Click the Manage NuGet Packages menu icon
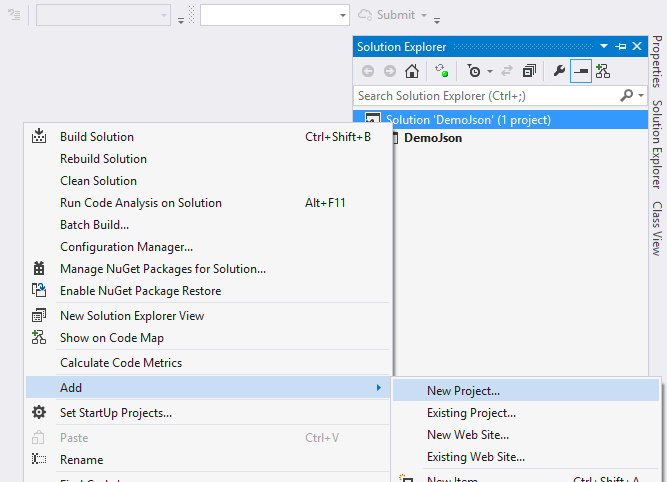 pos(39,268)
